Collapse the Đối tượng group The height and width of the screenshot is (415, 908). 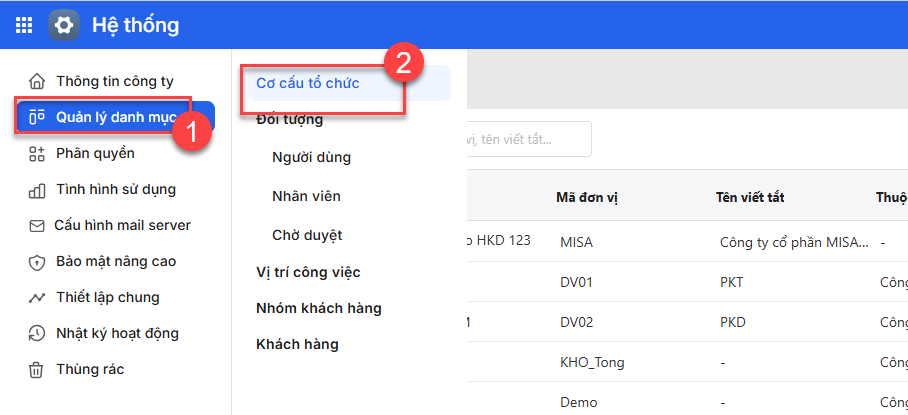[x=290, y=120]
